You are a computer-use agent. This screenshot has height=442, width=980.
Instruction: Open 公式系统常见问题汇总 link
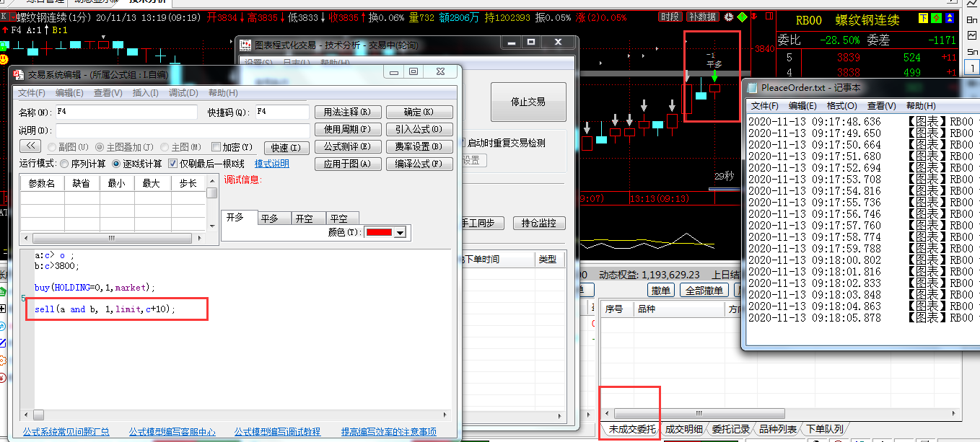point(66,433)
